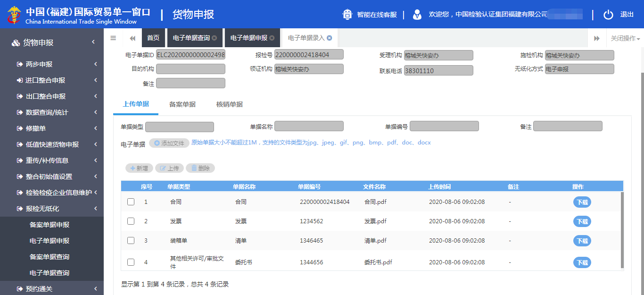This screenshot has height=295, width=644.
Task: Open 备案单据查询 in the sidebar
Action: click(x=50, y=257)
